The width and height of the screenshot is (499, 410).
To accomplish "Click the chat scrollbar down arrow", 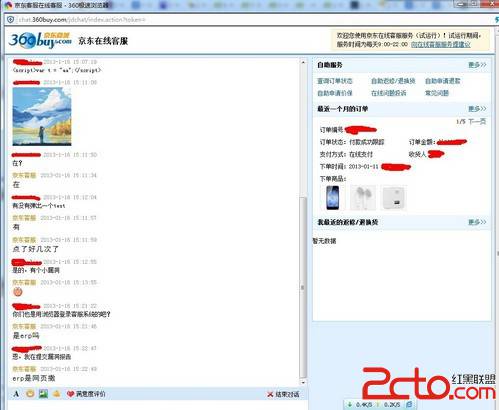I will point(303,383).
